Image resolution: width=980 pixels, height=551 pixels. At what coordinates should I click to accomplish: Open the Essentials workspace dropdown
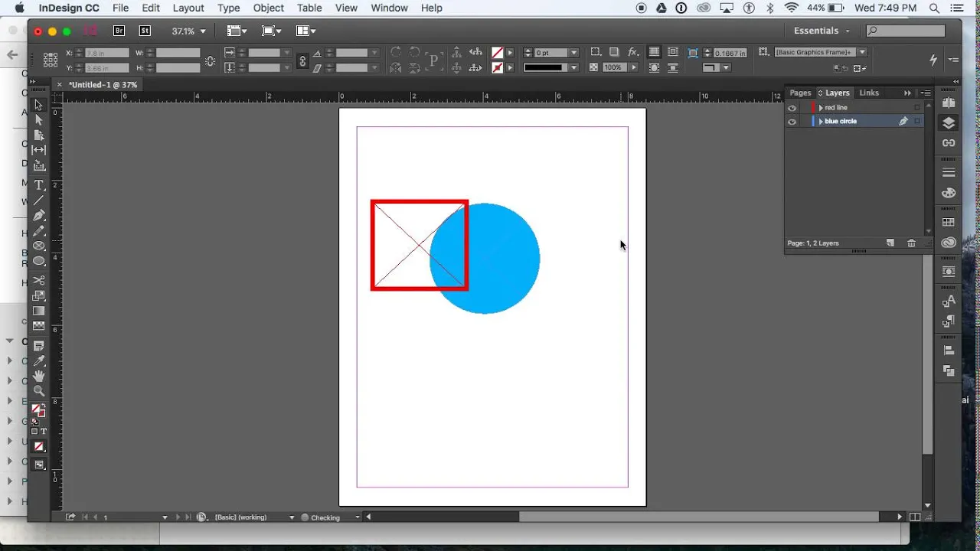pos(822,31)
